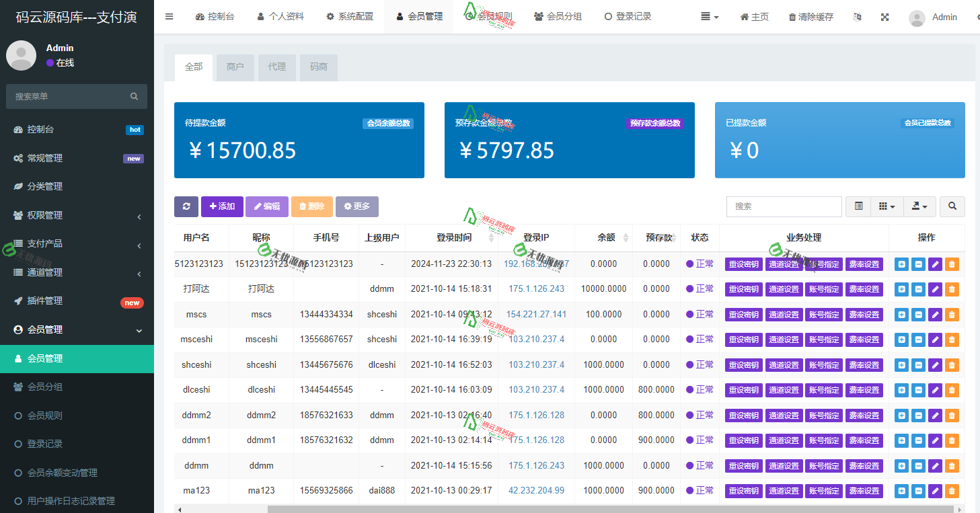
Task: Click the search magnifier icon beside the toolbar
Action: click(x=952, y=206)
